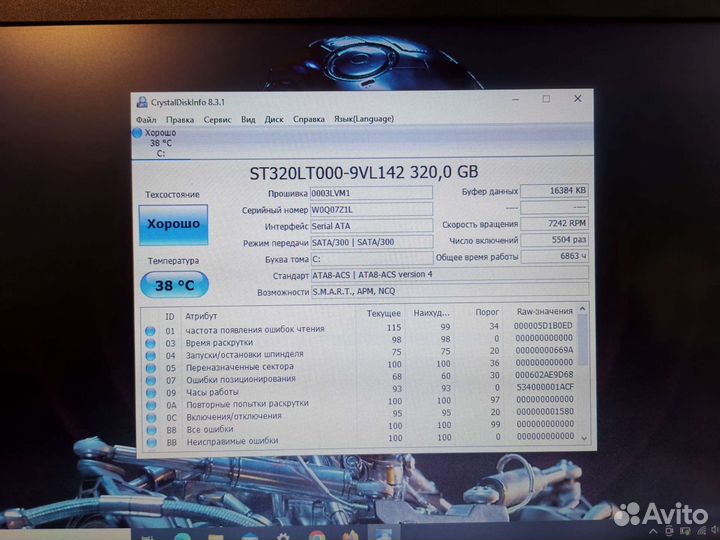Viewport: 720px width, 540px height.
Task: Click the ID column header
Action: click(x=170, y=316)
